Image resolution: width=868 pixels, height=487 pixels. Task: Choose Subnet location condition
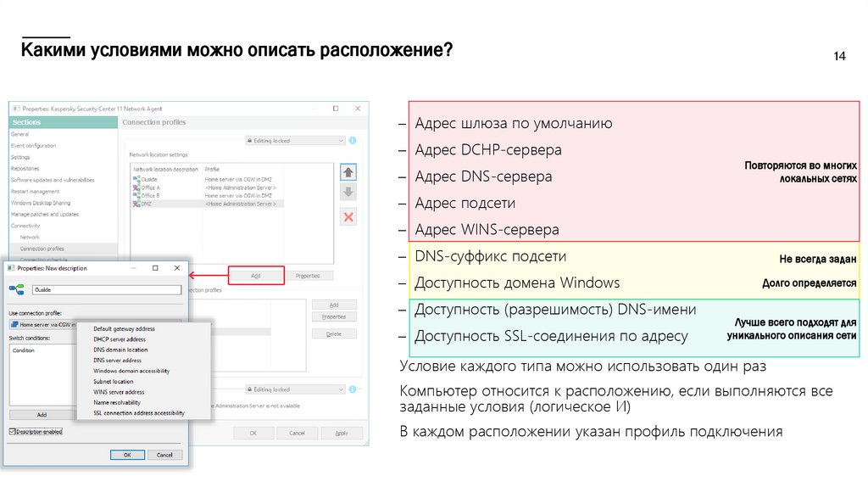pyautogui.click(x=114, y=382)
